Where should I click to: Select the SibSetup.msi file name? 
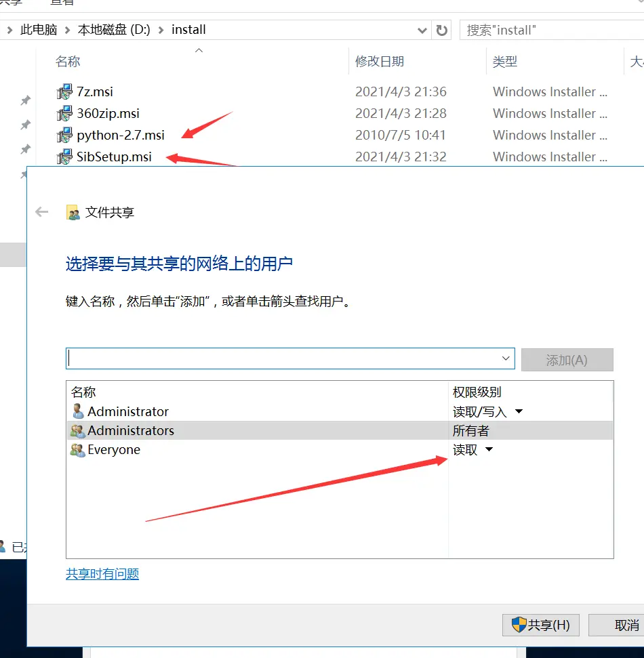coord(114,157)
